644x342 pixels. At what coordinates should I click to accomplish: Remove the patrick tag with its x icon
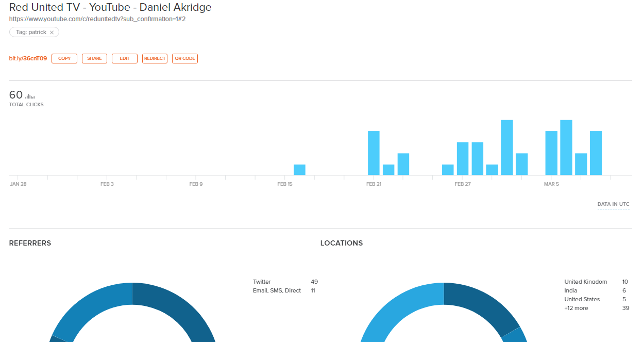(52, 32)
